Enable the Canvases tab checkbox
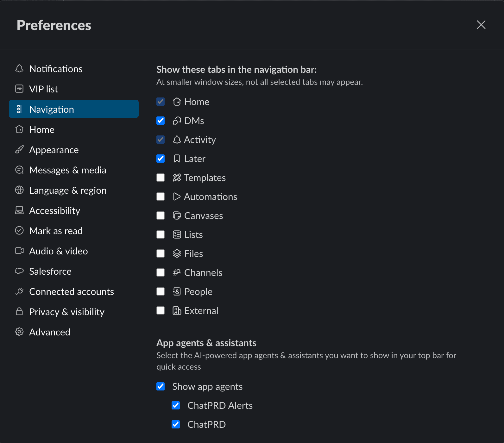The image size is (504, 443). pyautogui.click(x=161, y=215)
